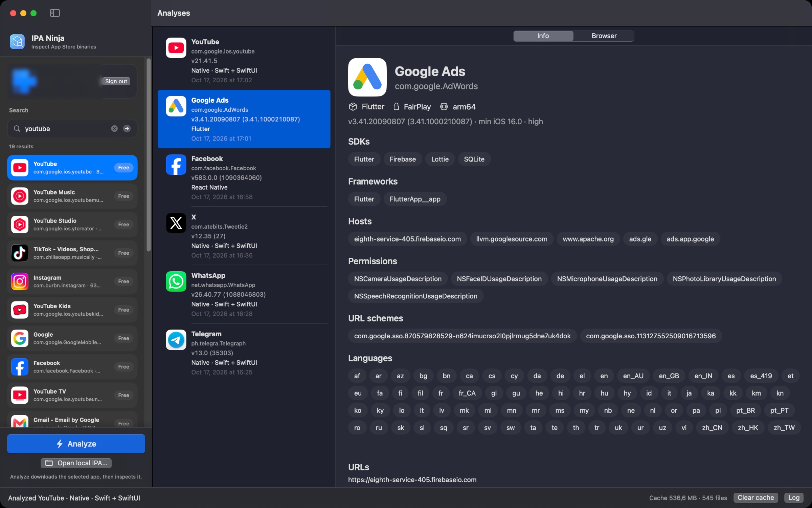Click the sidebar results scrollbar

point(149,155)
